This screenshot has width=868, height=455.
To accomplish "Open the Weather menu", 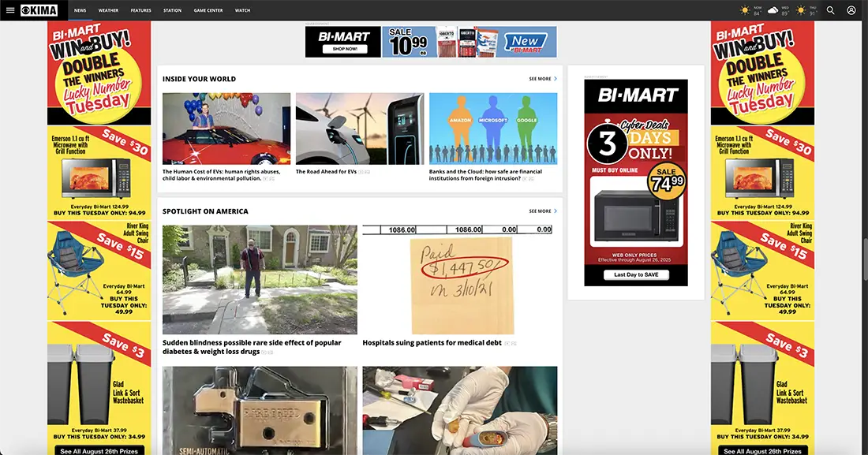I will (x=109, y=10).
